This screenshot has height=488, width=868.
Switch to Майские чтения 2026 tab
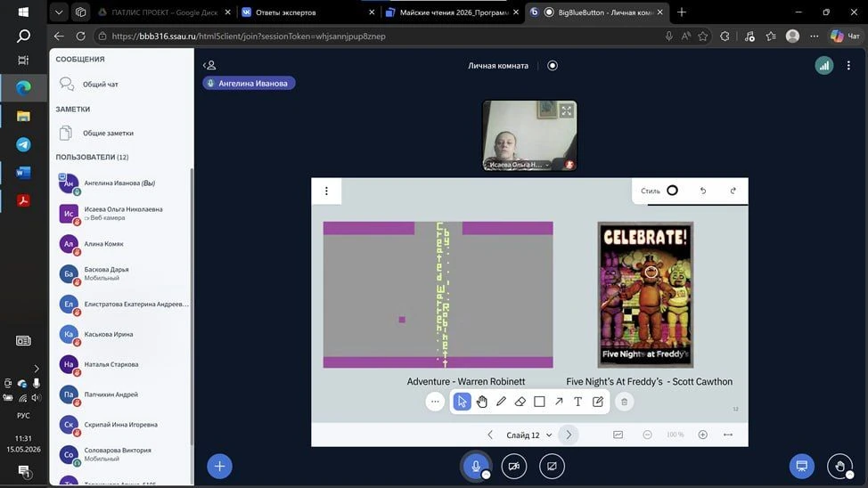point(452,12)
